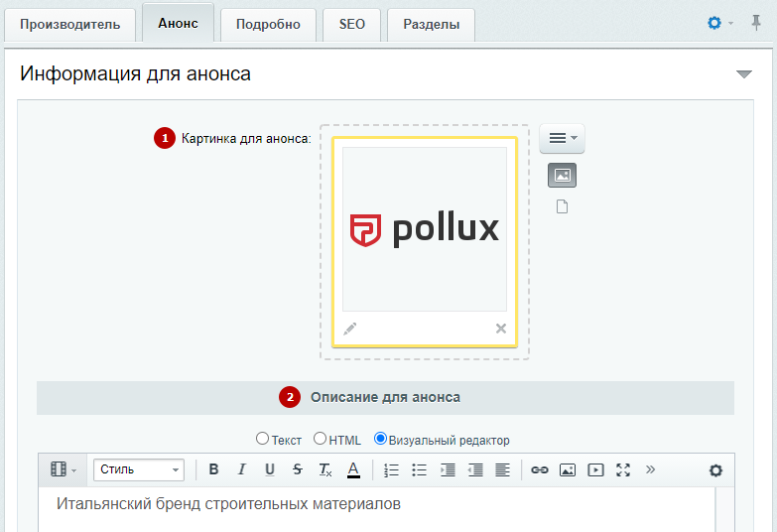Open the Подробно tab
The width and height of the screenshot is (777, 532).
tap(268, 24)
